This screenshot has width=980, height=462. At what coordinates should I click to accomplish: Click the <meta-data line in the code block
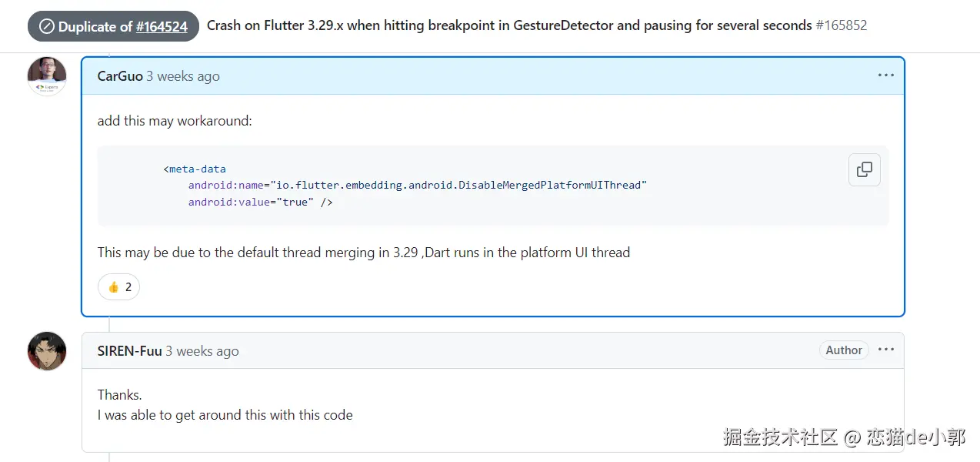(195, 169)
